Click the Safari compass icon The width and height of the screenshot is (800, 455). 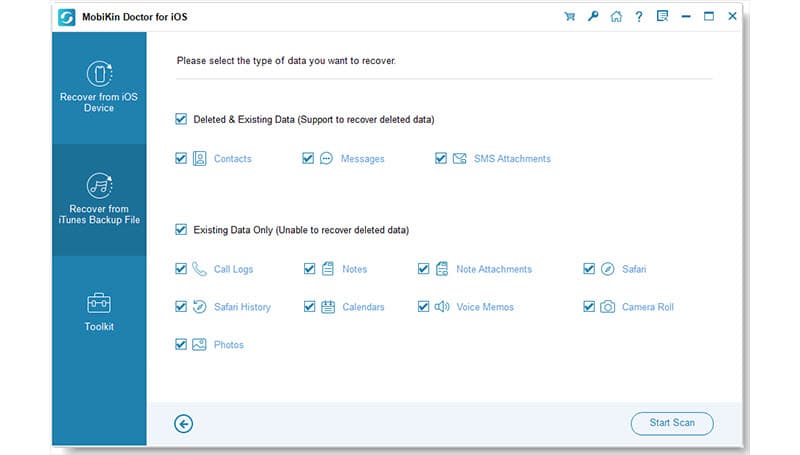(607, 269)
